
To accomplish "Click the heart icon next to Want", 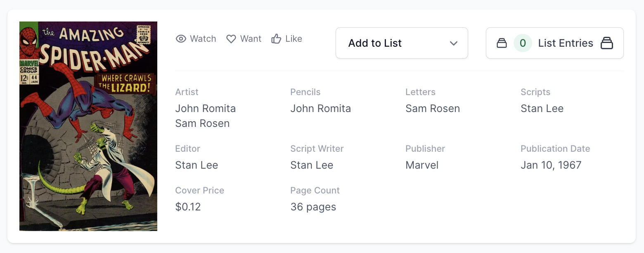I will (x=231, y=39).
